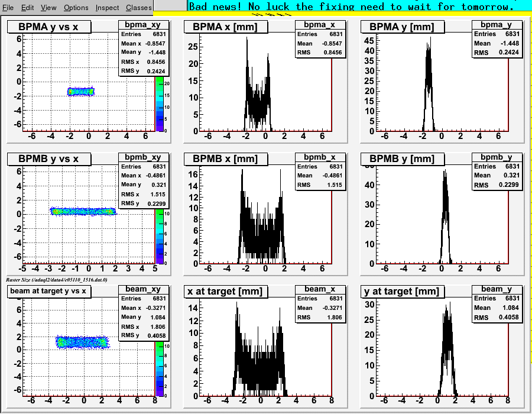Select the 'BPMB y vs x' plot title
The image size is (532, 414).
coord(49,159)
